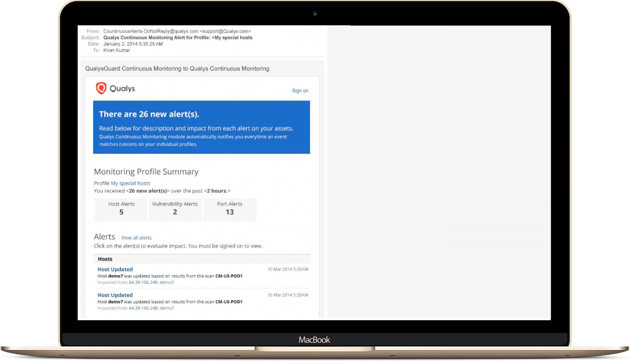Click the date January 2, 2014 5:35:25 AM
Screen dimensions: 630x364
pos(133,44)
